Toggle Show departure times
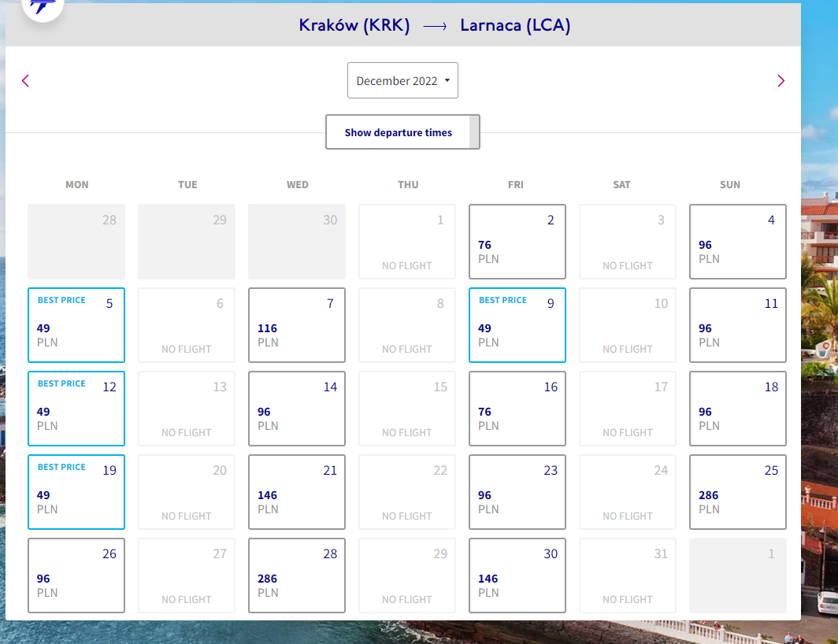Image resolution: width=838 pixels, height=644 pixels. [402, 132]
